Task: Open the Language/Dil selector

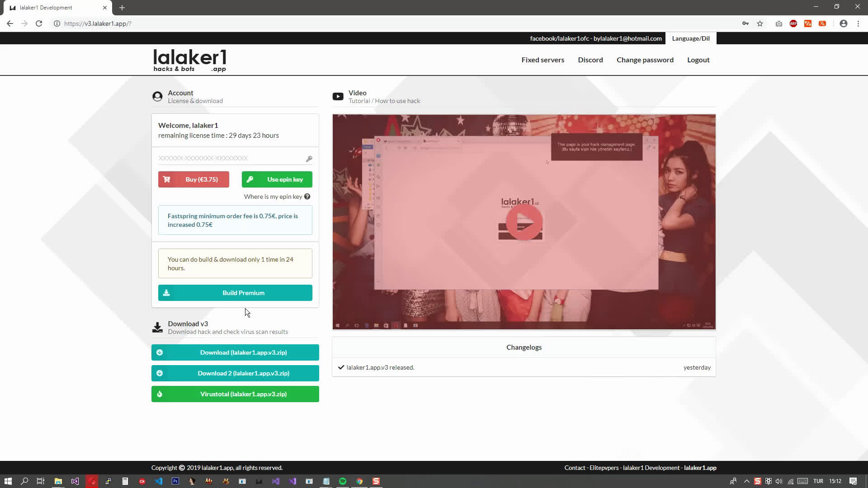Action: (690, 38)
